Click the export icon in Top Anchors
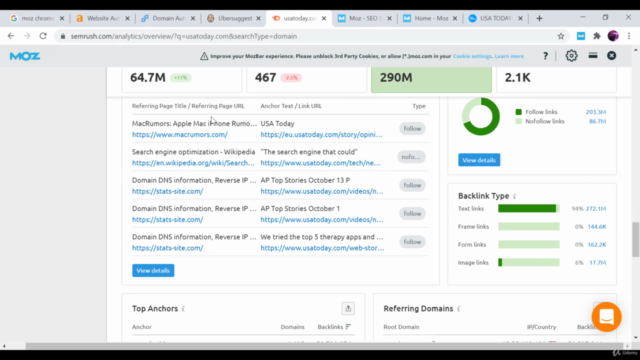Image resolution: width=640 pixels, height=360 pixels. [x=348, y=309]
